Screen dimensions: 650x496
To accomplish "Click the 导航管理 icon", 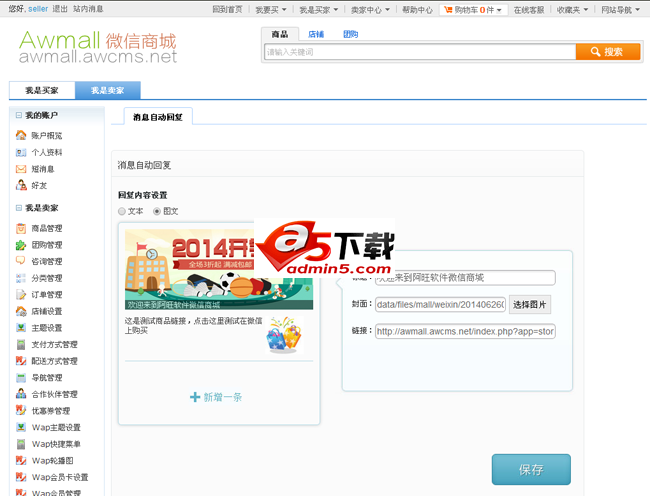I will [x=21, y=377].
